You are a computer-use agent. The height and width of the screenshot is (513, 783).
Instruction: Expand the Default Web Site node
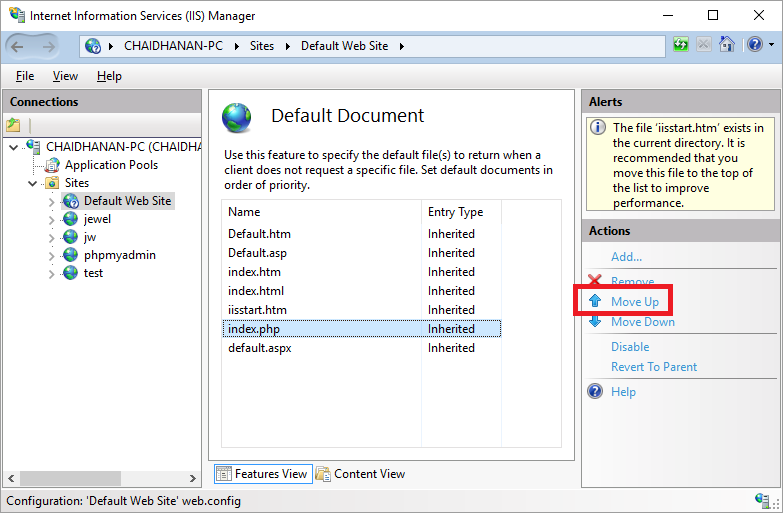click(x=51, y=202)
